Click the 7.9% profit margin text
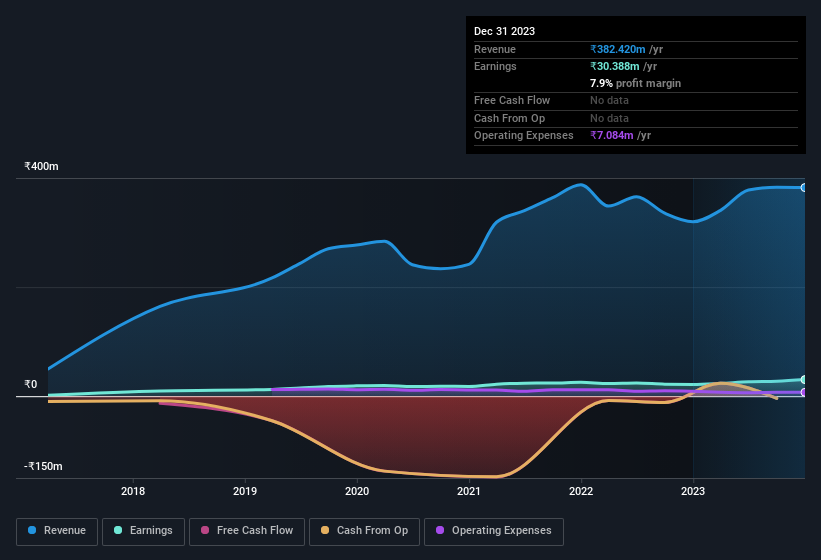Viewport: 821px width, 560px height. [635, 83]
